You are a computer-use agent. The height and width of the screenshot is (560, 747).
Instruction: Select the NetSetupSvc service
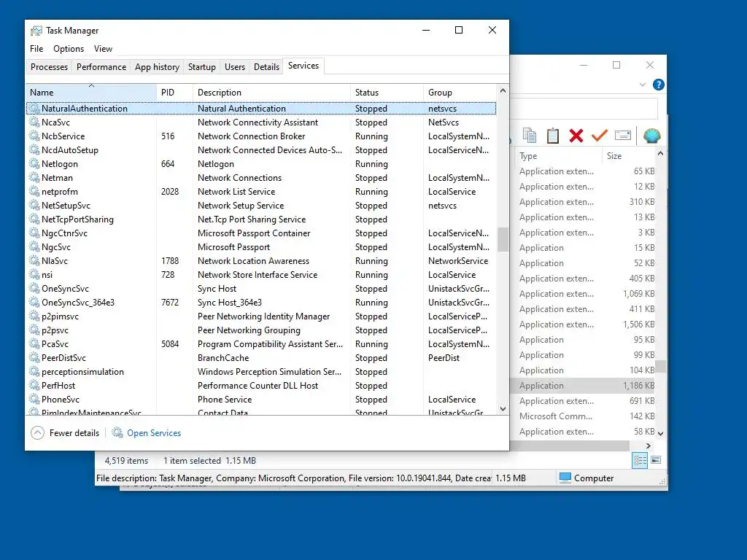(x=261, y=205)
